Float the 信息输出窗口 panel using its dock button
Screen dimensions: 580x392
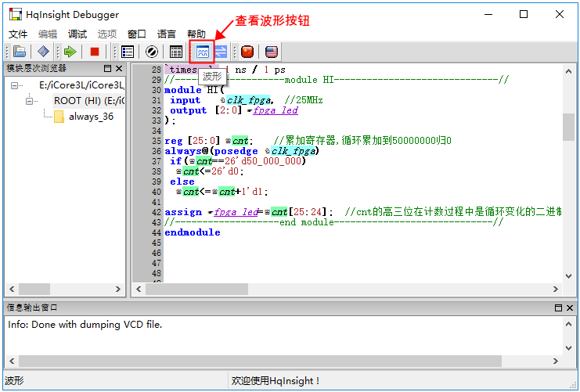[557, 308]
